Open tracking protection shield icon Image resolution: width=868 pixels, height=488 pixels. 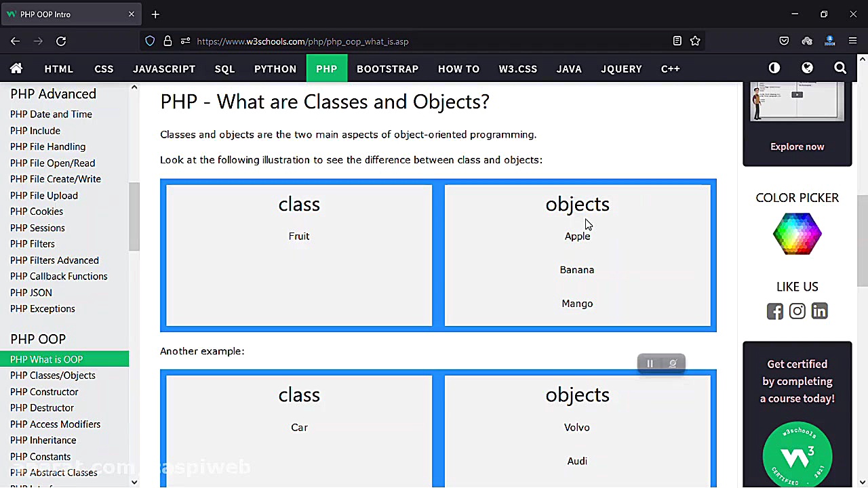[150, 41]
